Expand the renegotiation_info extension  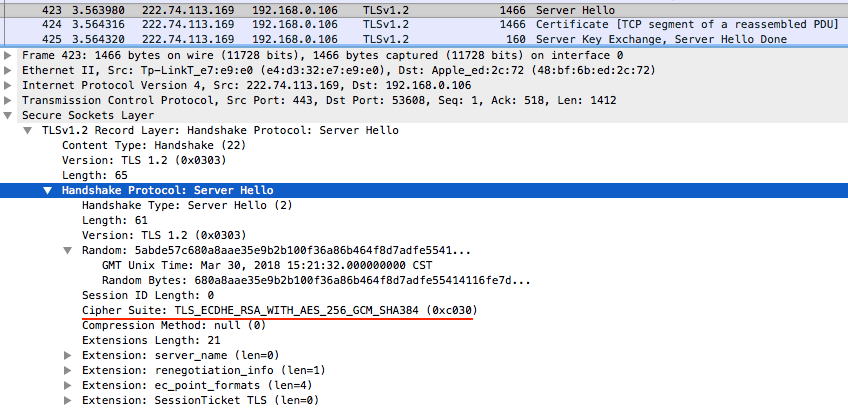[68, 371]
